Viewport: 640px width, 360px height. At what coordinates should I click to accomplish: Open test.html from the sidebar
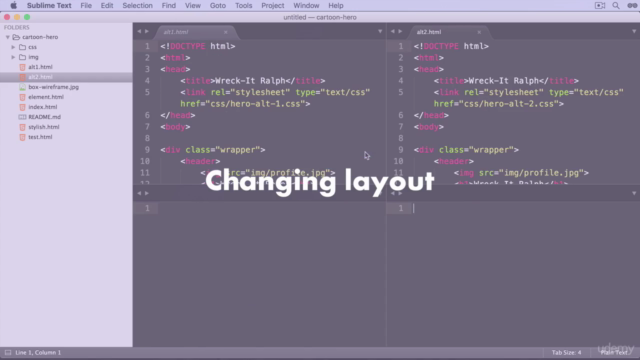click(40, 137)
